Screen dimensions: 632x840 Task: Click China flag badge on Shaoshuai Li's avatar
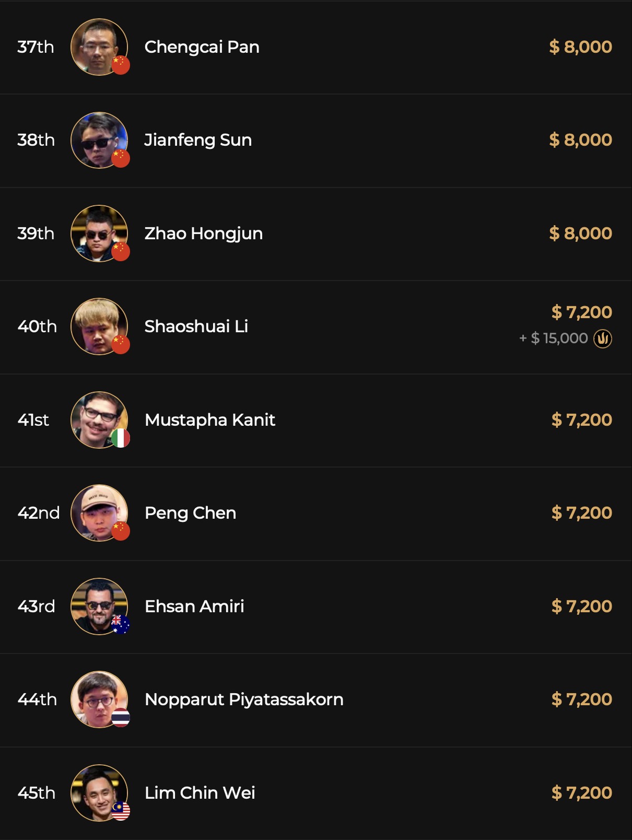(x=121, y=345)
